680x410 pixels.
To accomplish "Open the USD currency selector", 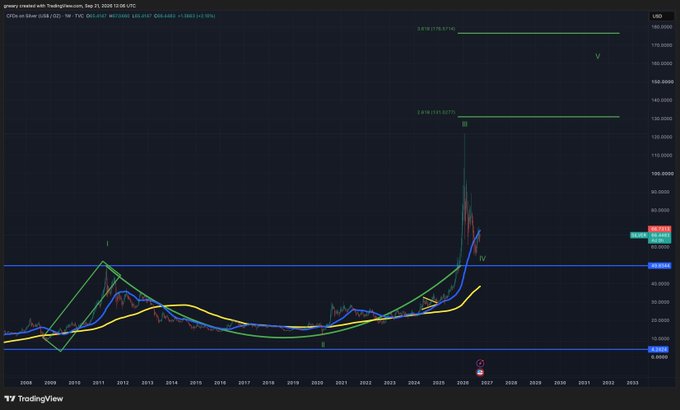I will coord(657,16).
